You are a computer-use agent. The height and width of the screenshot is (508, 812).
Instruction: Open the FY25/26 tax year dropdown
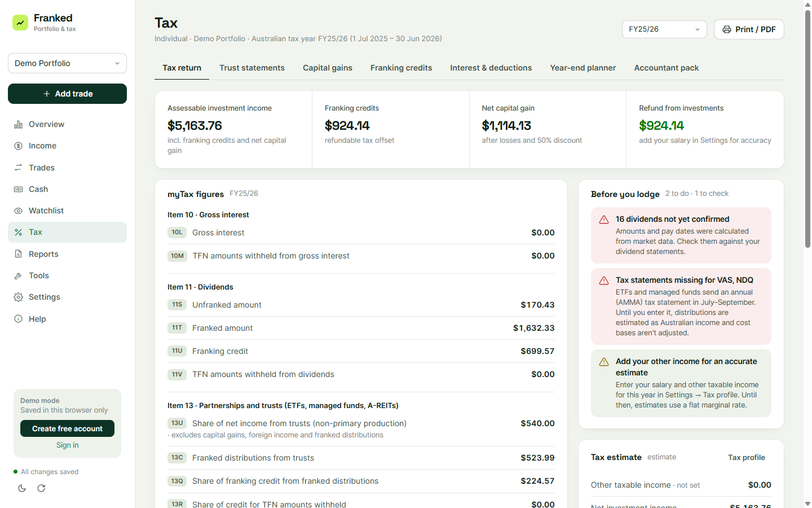(x=664, y=29)
